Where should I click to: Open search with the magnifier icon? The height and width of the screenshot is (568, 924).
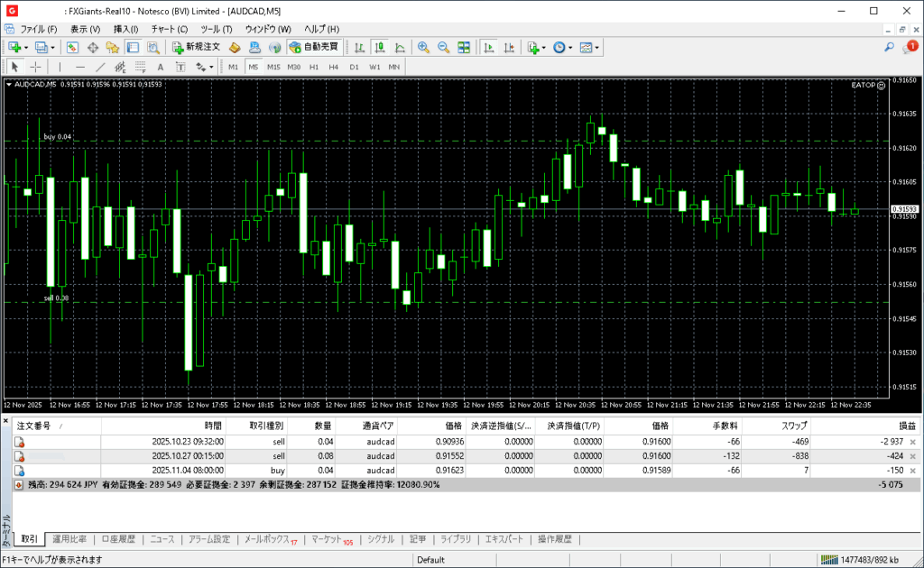point(890,47)
